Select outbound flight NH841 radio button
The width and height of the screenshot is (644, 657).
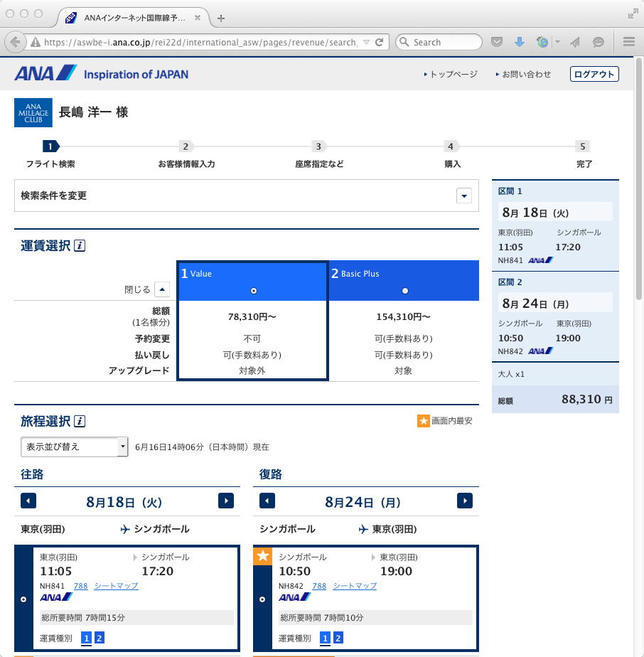coord(23,599)
